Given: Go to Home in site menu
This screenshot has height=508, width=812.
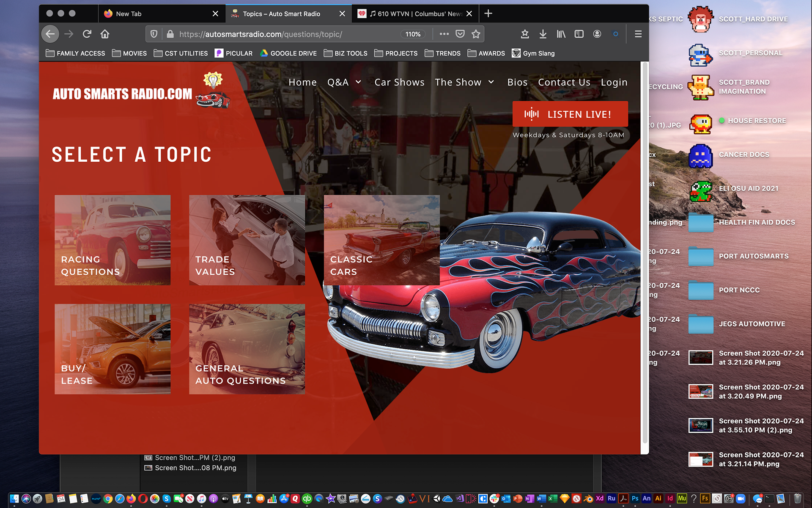Looking at the screenshot, I should [x=303, y=82].
